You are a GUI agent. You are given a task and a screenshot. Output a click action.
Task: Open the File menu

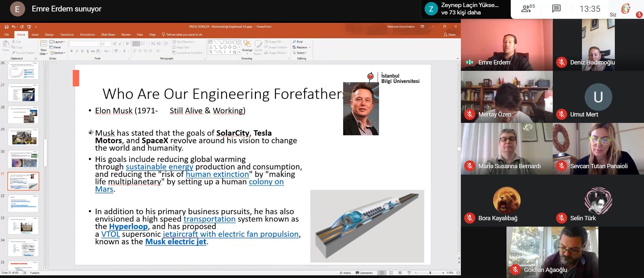[x=7, y=35]
